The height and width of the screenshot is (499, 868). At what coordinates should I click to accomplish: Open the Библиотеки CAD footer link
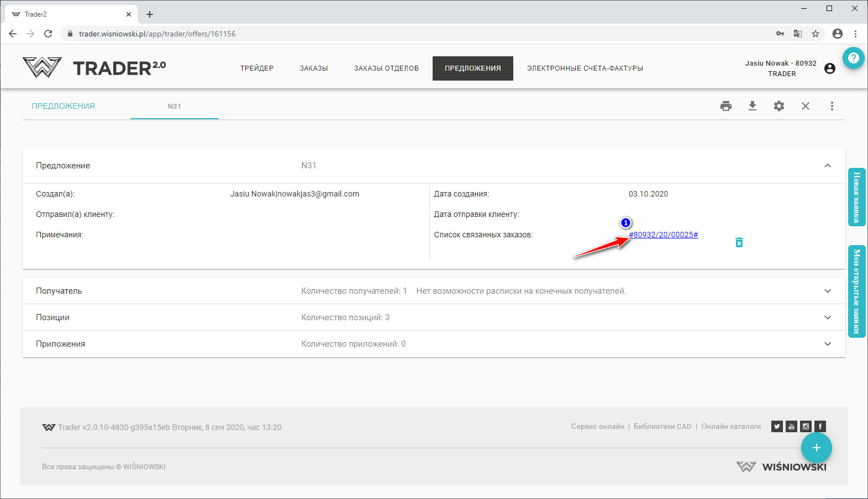662,427
